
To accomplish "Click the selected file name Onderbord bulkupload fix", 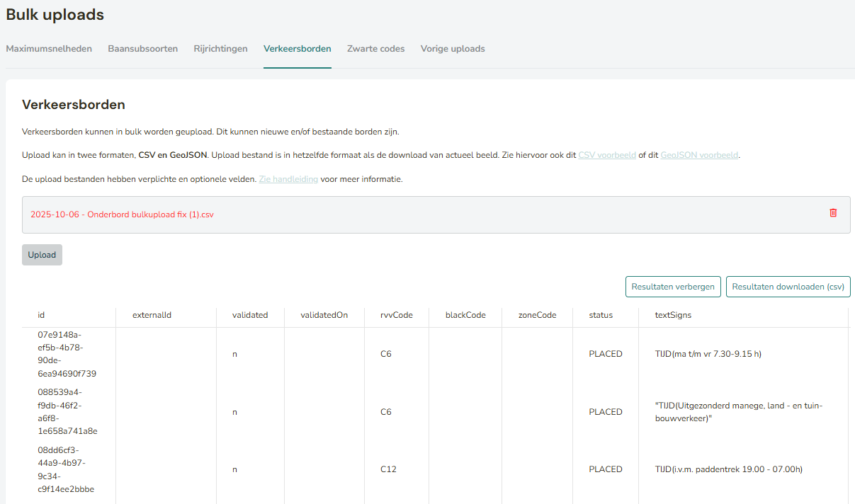I will pyautogui.click(x=122, y=214).
